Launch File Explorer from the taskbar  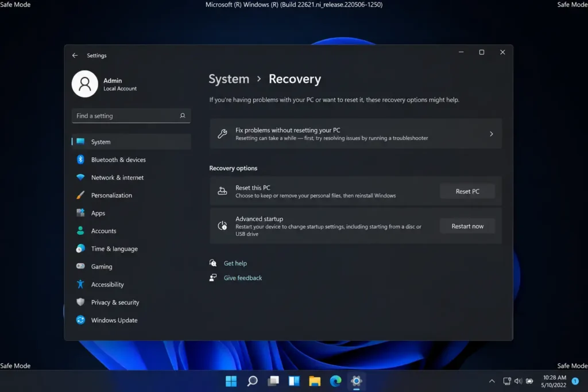pyautogui.click(x=315, y=381)
